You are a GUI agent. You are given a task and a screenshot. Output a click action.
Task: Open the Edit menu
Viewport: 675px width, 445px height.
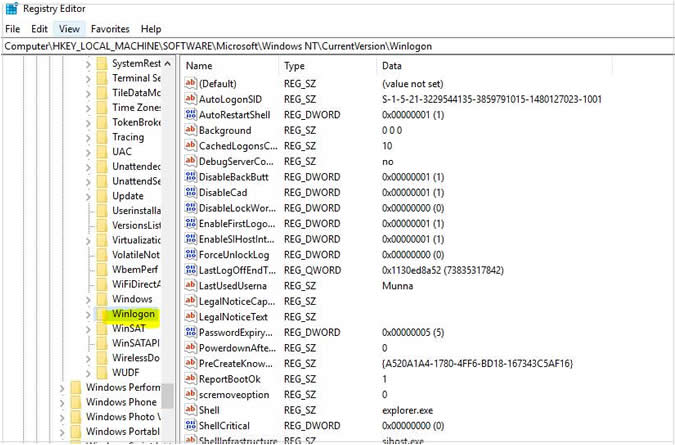pos(39,29)
